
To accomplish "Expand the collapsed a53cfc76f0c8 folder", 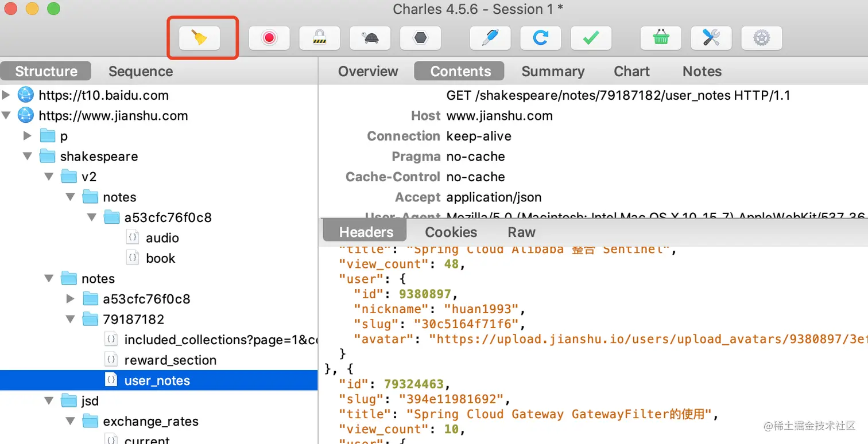I will click(x=70, y=299).
